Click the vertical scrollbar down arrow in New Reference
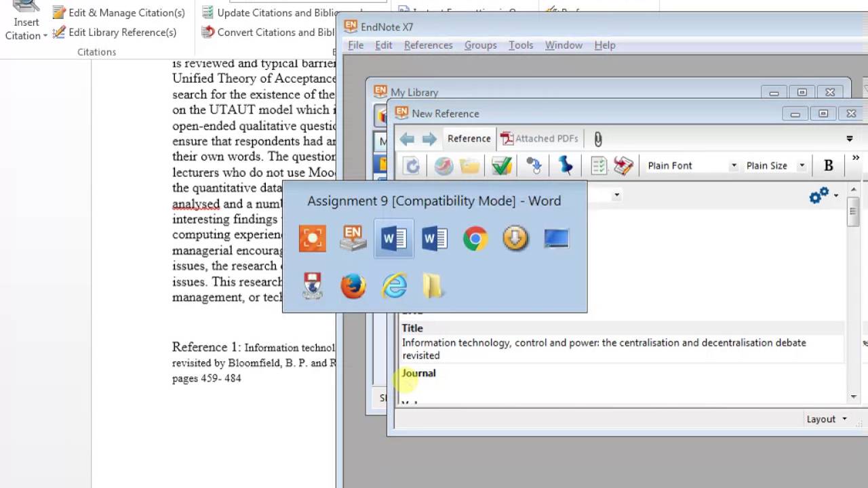Viewport: 868px width, 488px height. tap(854, 396)
